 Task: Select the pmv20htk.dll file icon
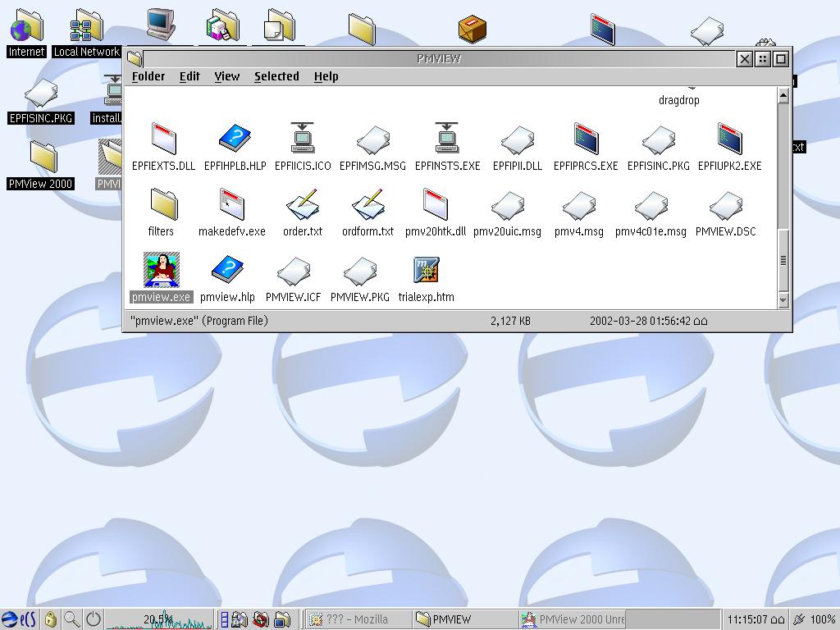[435, 204]
